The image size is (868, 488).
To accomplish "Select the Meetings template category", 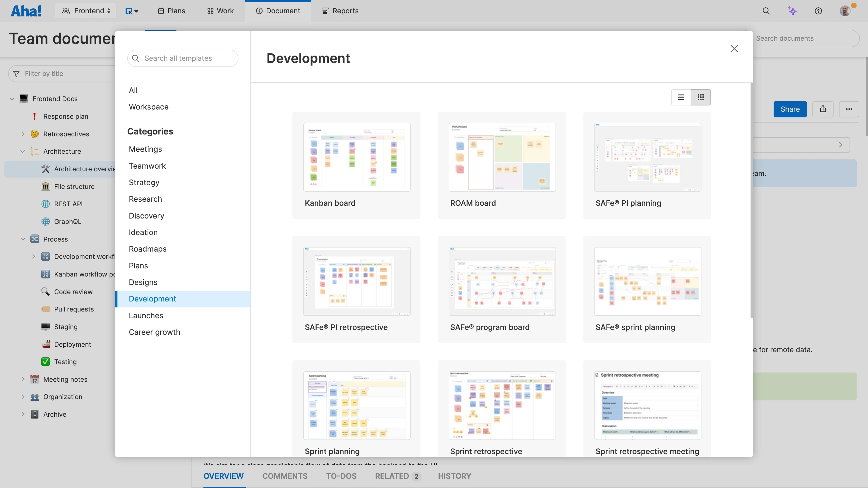I will (145, 149).
